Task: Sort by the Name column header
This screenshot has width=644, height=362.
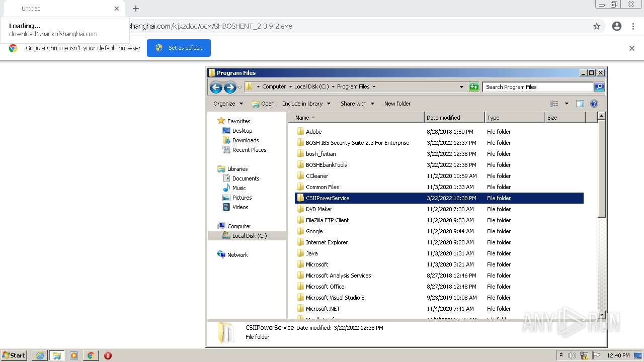Action: 356,118
